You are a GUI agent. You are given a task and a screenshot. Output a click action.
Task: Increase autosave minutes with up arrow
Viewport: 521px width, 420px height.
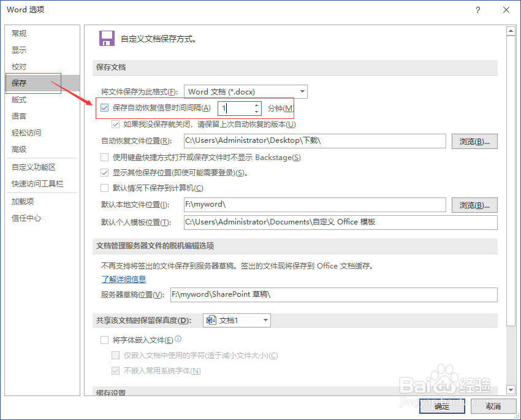256,105
